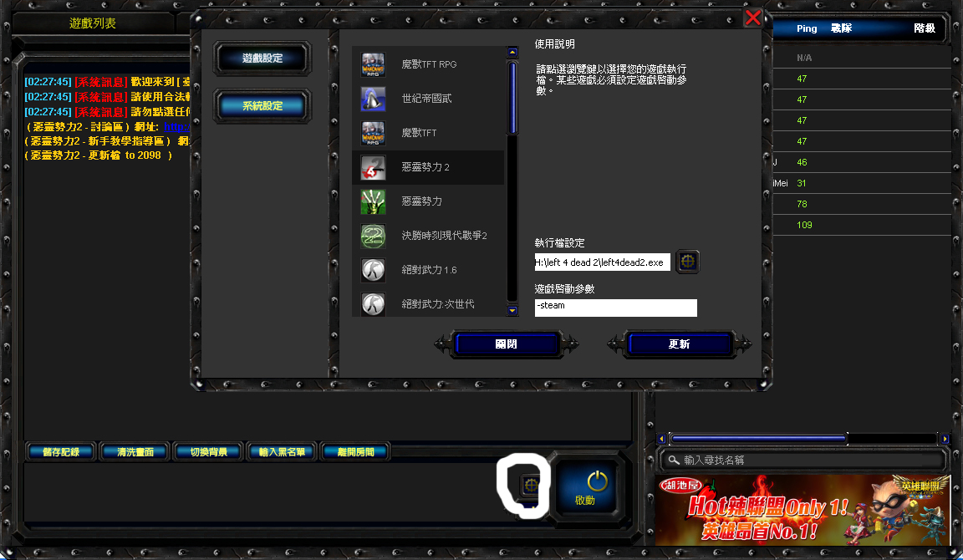This screenshot has width=963, height=560.
Task: Click the 決勝時刻現代戰爭2 icon
Action: click(x=373, y=237)
